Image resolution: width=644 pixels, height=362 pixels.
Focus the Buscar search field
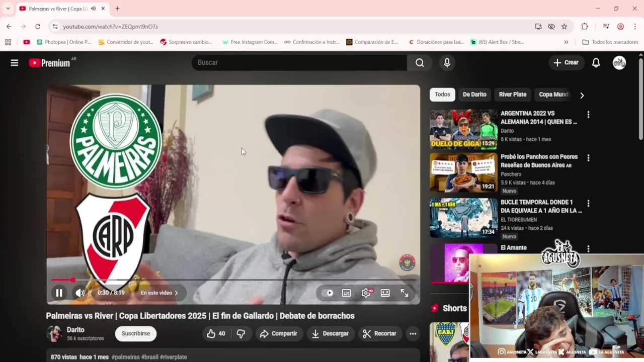pyautogui.click(x=299, y=63)
